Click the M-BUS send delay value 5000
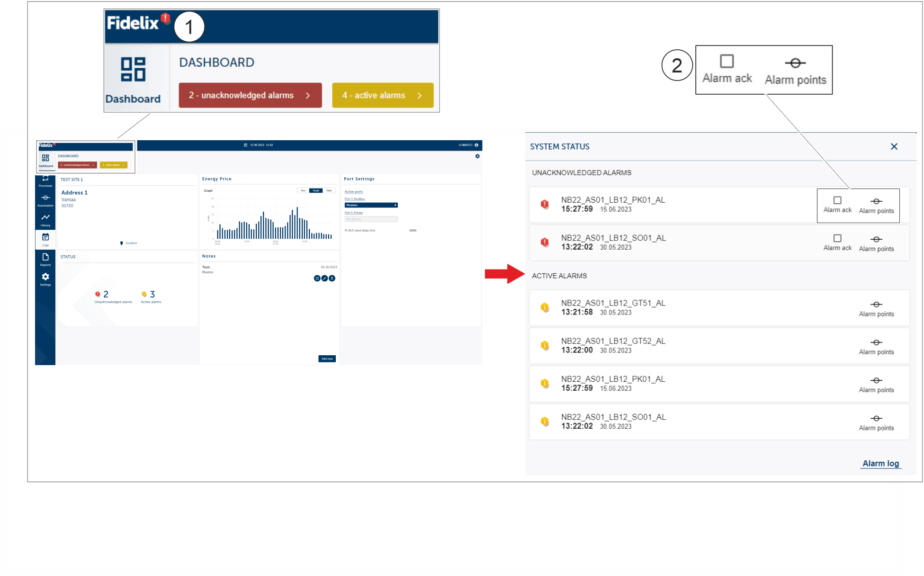924x576 pixels. [413, 230]
